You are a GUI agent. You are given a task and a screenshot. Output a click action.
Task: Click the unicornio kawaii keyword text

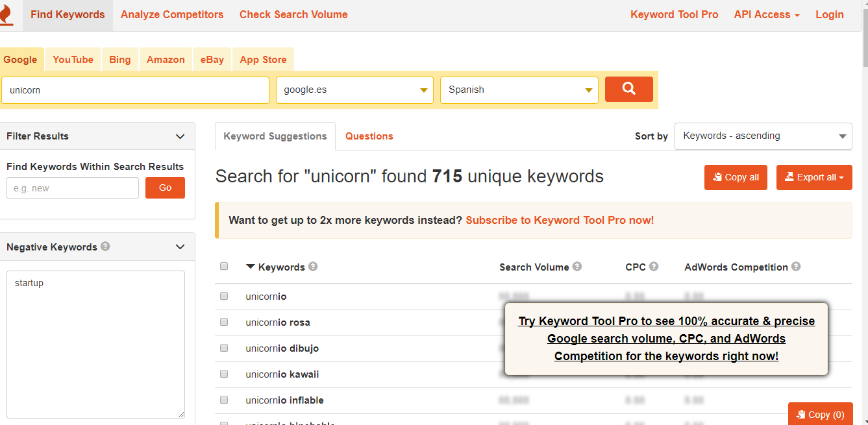pyautogui.click(x=282, y=374)
